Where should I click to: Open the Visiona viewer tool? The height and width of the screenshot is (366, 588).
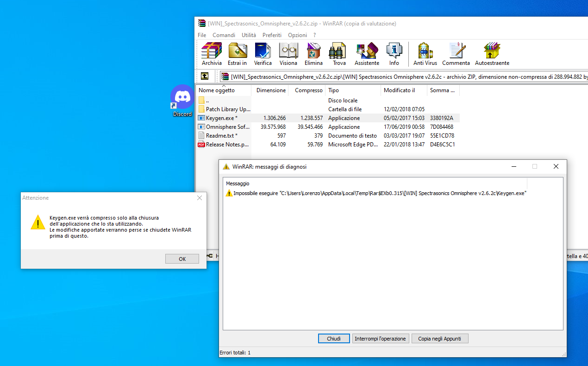tap(288, 54)
